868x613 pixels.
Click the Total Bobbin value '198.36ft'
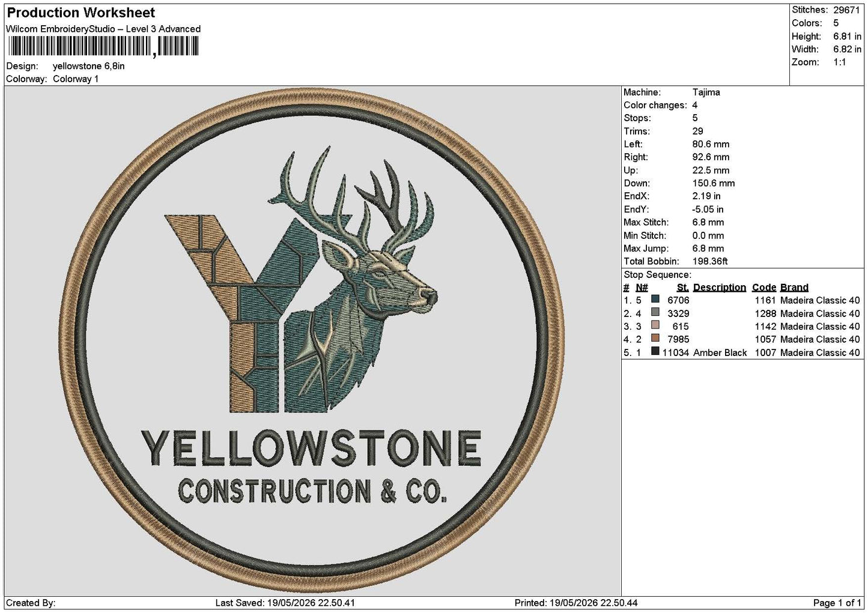coord(710,262)
